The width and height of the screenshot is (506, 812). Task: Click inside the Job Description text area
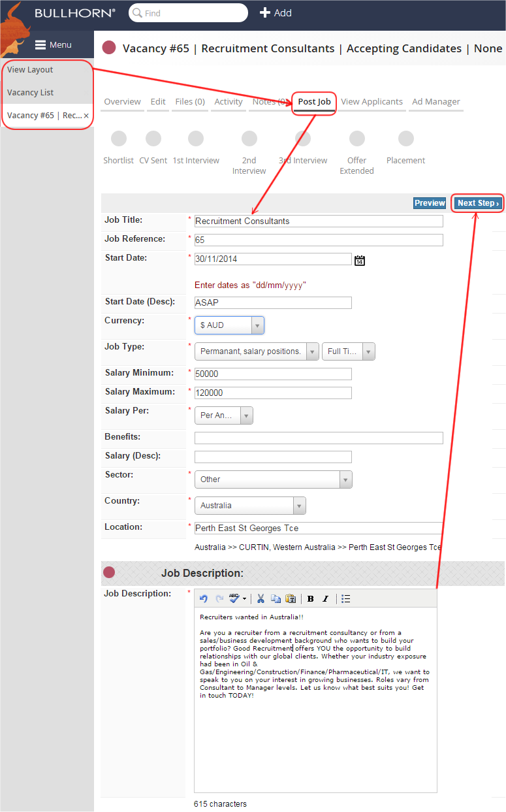(x=315, y=700)
